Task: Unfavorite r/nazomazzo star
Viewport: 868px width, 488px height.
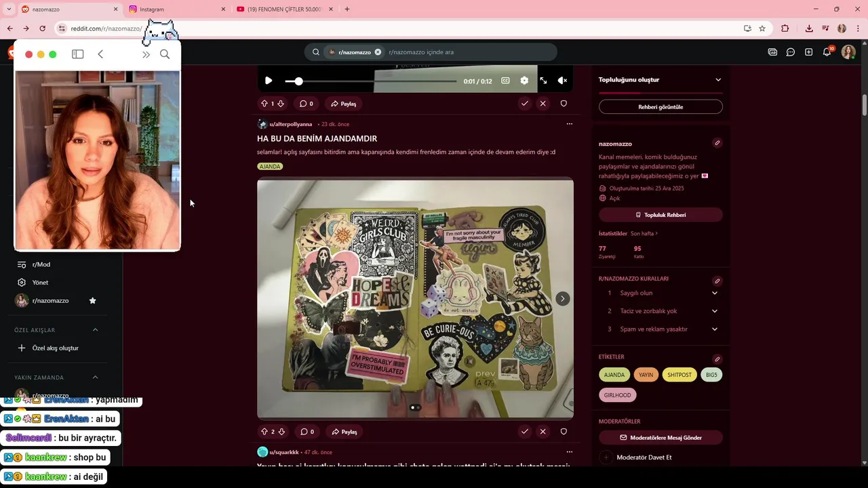Action: click(x=93, y=301)
